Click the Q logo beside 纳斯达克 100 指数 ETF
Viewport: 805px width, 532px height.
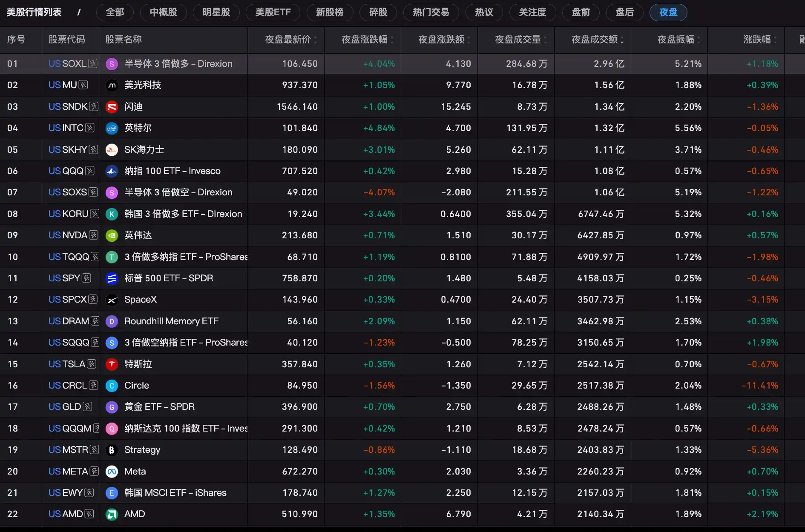112,429
